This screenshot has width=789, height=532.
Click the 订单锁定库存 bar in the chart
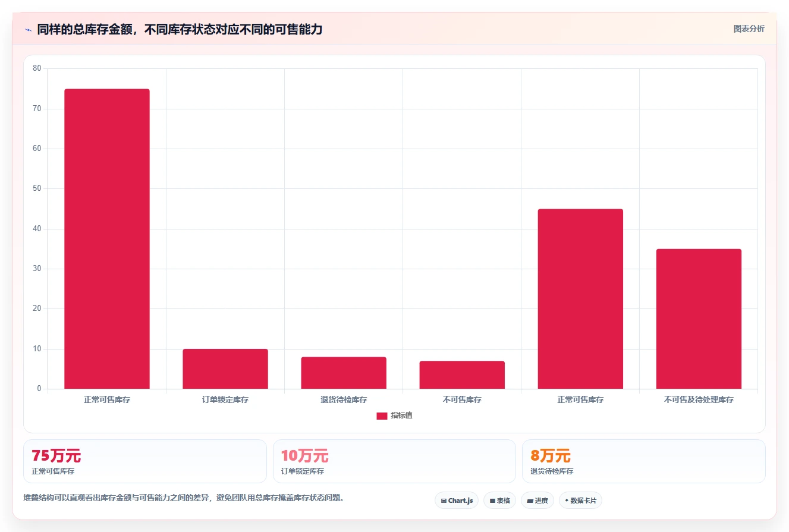coord(225,369)
